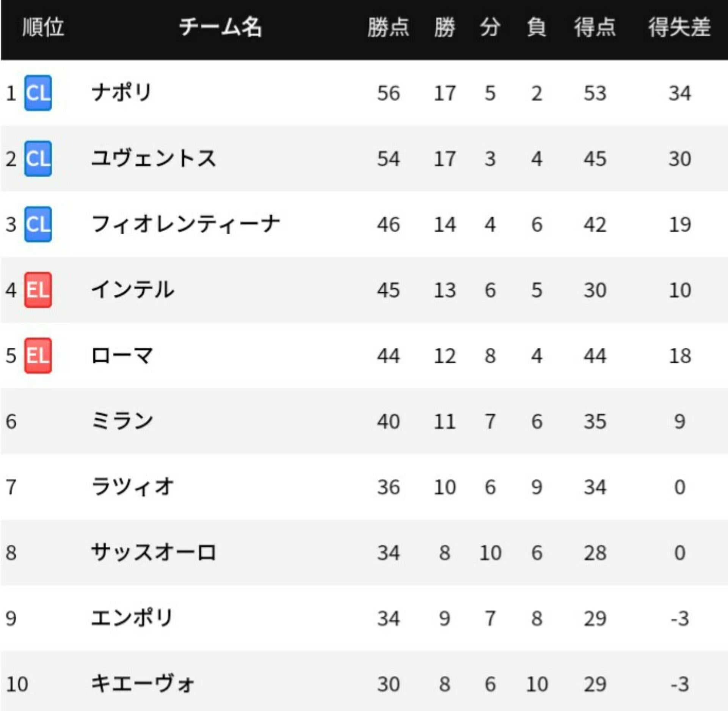The width and height of the screenshot is (728, 711).
Task: Open team ユヴェントス
Action: pyautogui.click(x=154, y=159)
